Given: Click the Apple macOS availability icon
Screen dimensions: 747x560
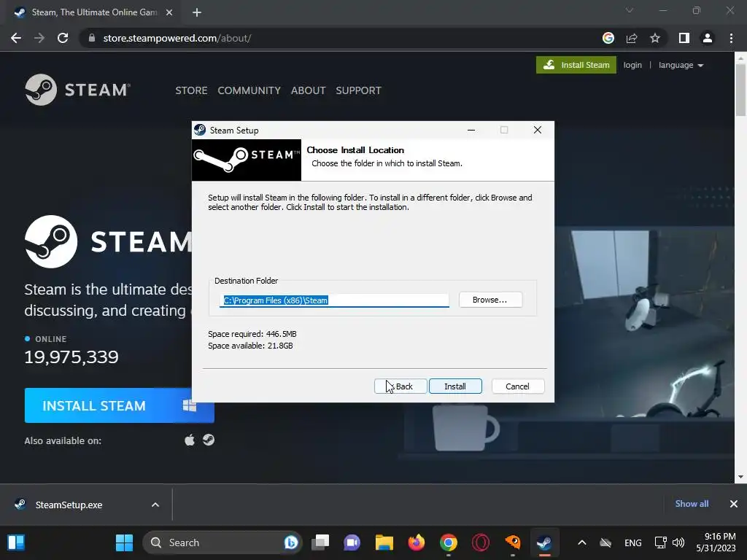Looking at the screenshot, I should [190, 440].
